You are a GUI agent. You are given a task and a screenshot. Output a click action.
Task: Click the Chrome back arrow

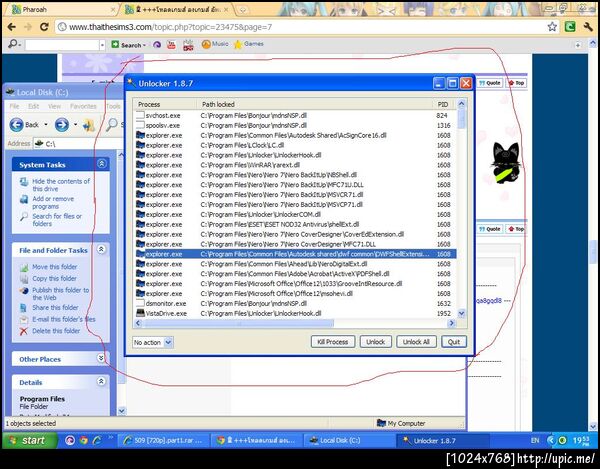click(11, 27)
